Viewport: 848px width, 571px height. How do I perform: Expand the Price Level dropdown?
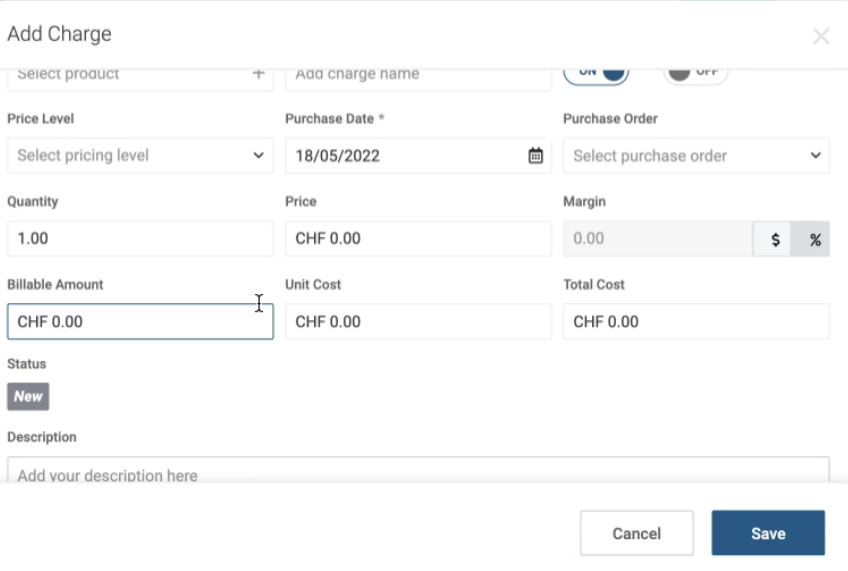point(140,156)
